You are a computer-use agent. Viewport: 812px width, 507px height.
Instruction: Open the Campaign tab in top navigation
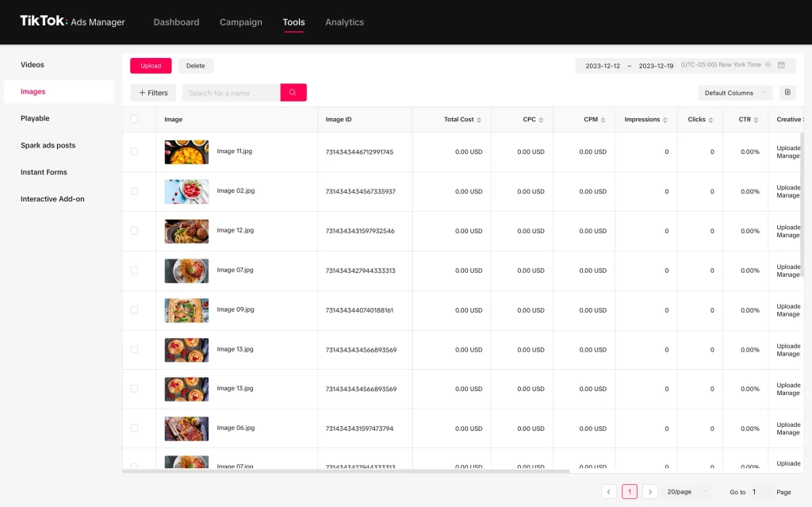pos(240,22)
